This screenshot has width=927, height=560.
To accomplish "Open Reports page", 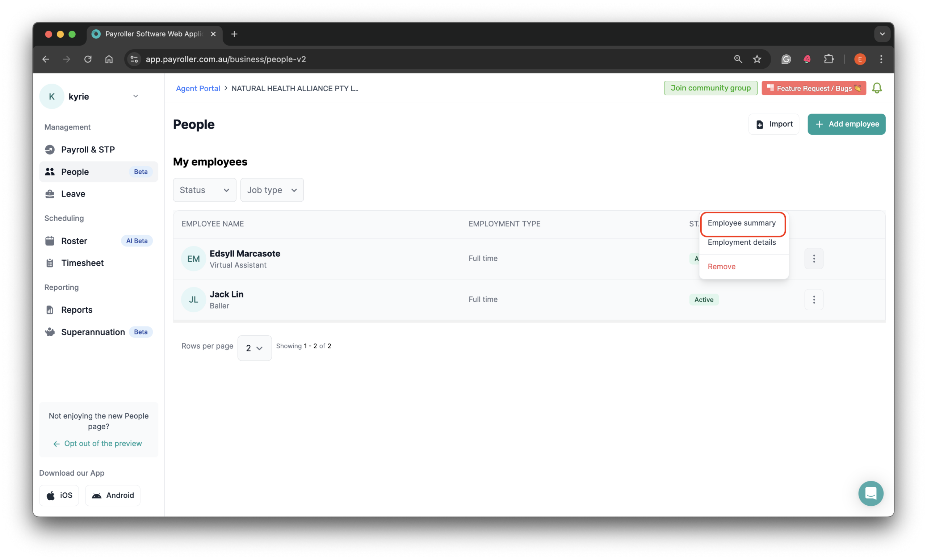I will tap(77, 310).
